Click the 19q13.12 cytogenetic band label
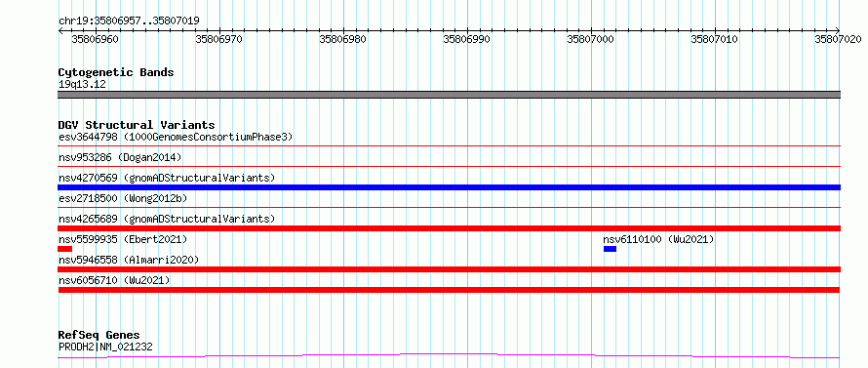 82,84
